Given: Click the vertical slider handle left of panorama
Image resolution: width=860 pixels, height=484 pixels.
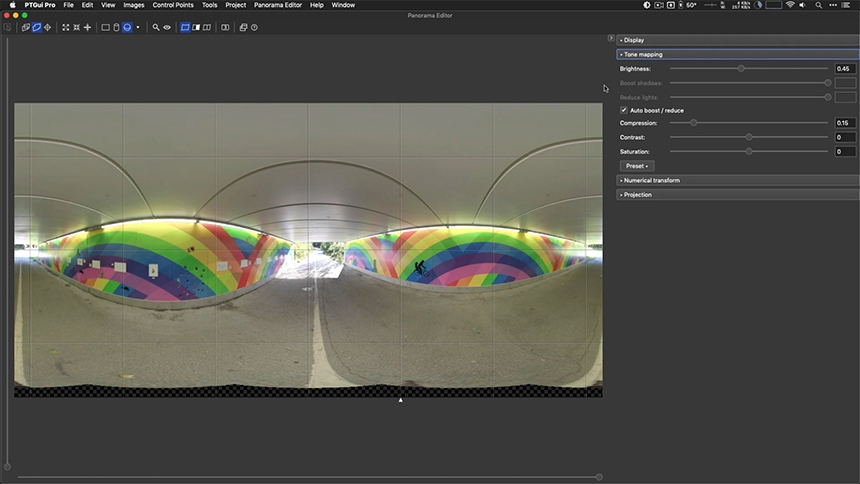Looking at the screenshot, I should 7,467.
